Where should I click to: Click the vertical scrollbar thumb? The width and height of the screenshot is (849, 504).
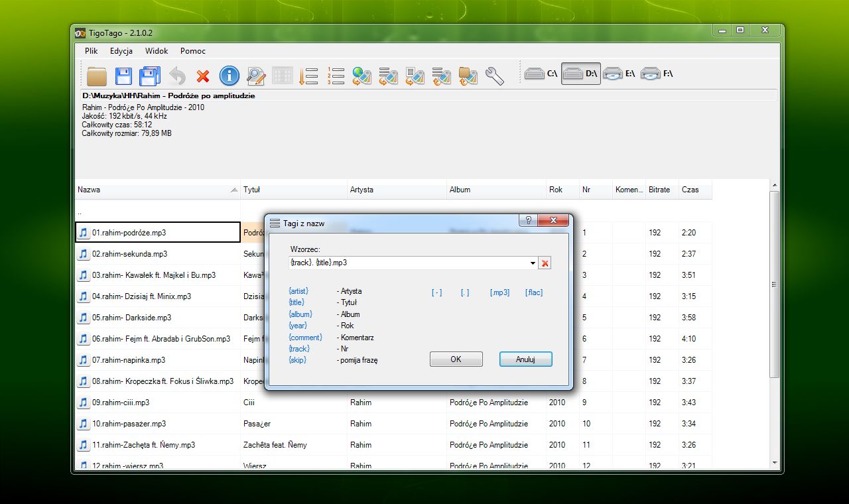[x=774, y=284]
